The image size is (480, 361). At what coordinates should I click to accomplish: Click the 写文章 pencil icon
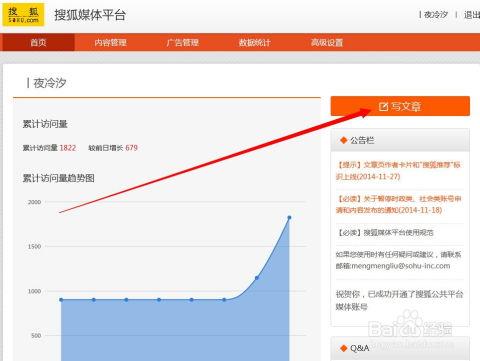tap(383, 107)
